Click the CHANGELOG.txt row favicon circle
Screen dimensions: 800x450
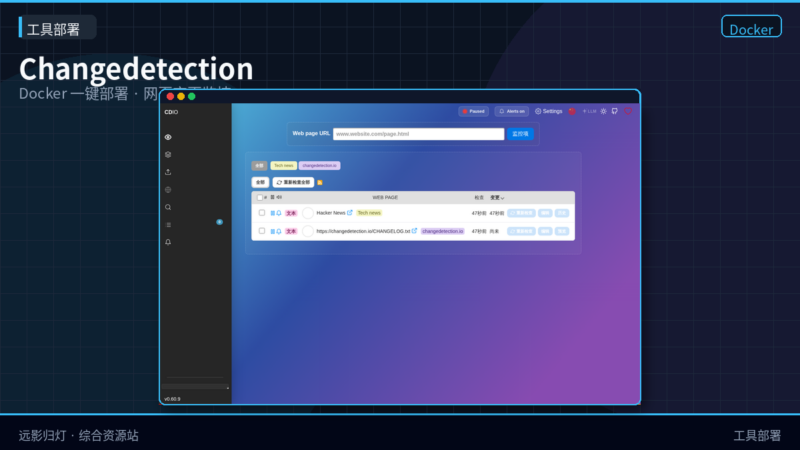(x=308, y=232)
